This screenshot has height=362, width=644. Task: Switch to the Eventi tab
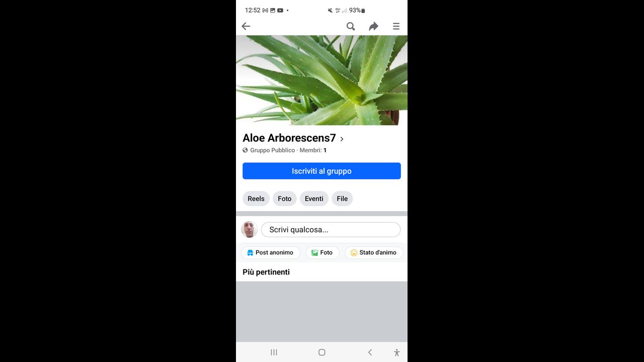pyautogui.click(x=314, y=199)
